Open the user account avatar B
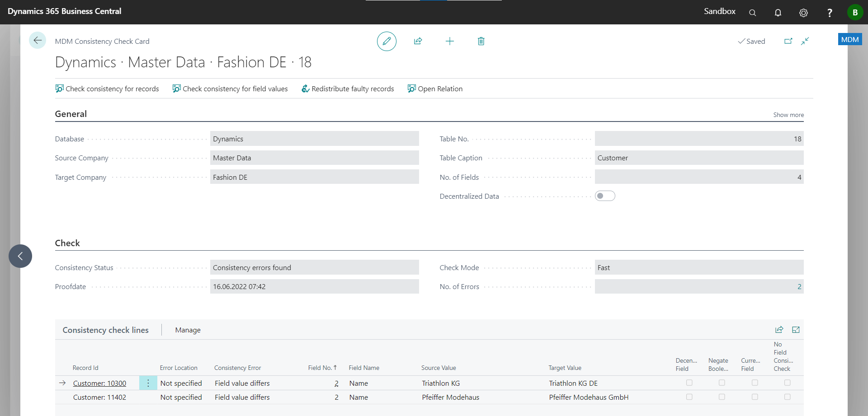This screenshot has width=868, height=416. (x=855, y=12)
